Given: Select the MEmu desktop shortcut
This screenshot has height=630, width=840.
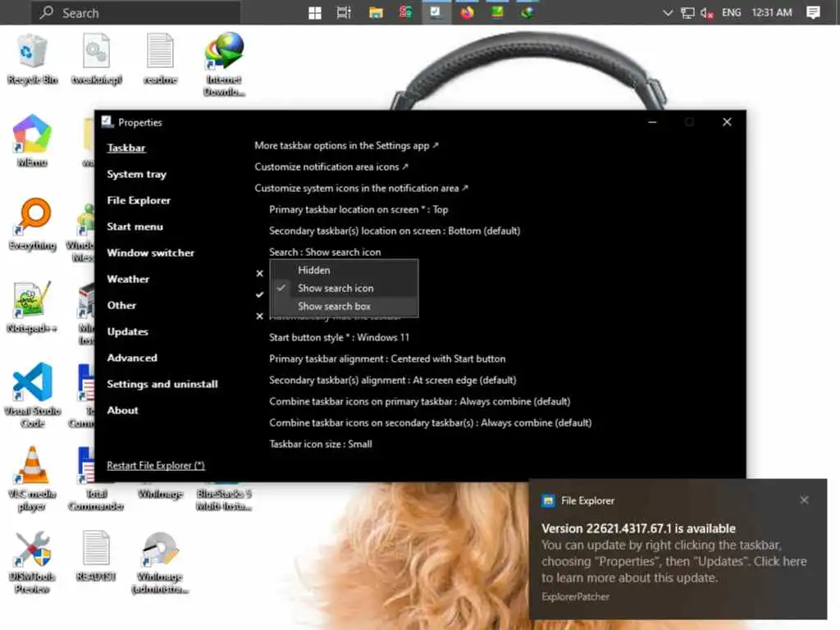Looking at the screenshot, I should coord(32,141).
